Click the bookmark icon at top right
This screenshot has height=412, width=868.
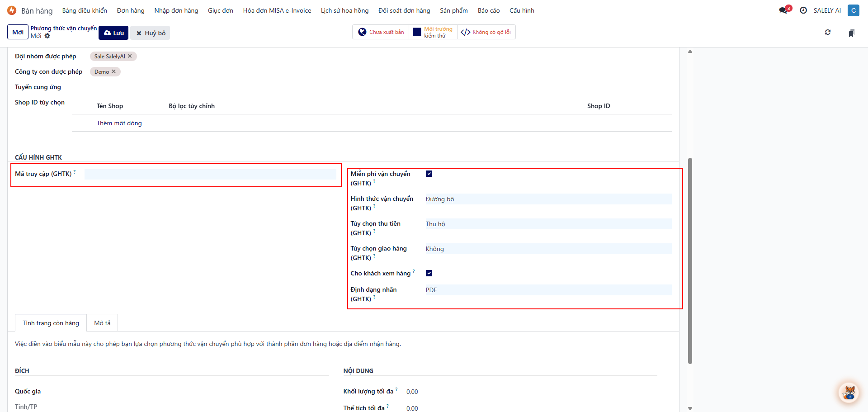[x=851, y=33]
